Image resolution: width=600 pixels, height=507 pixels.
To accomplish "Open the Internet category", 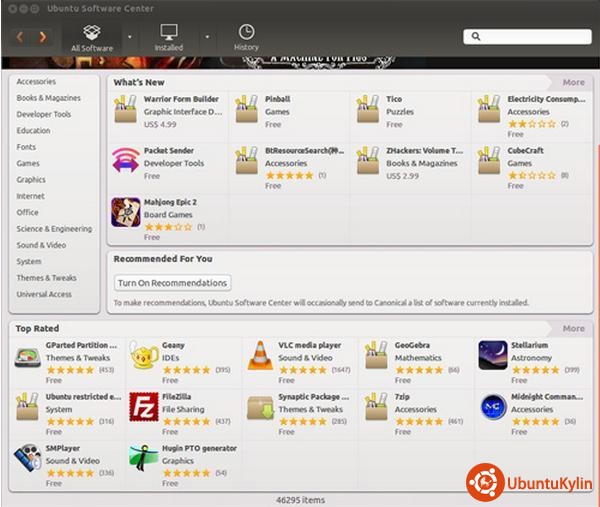I will 30,196.
